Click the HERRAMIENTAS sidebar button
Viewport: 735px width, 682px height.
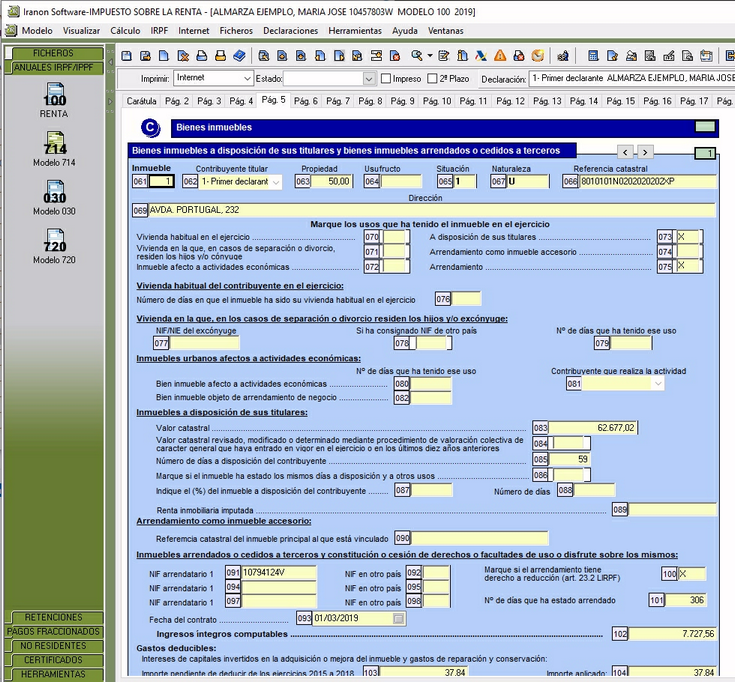tap(54, 674)
